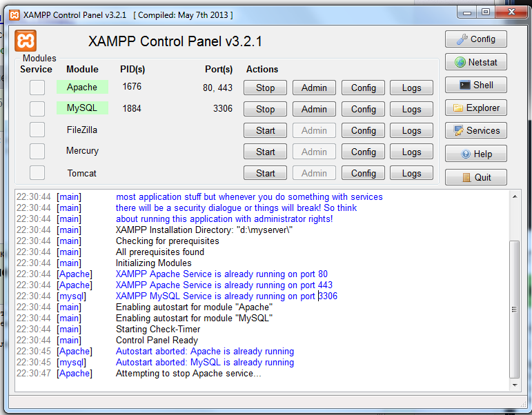This screenshot has width=532, height=415.
Task: Open FileZilla Config menu
Action: point(363,130)
